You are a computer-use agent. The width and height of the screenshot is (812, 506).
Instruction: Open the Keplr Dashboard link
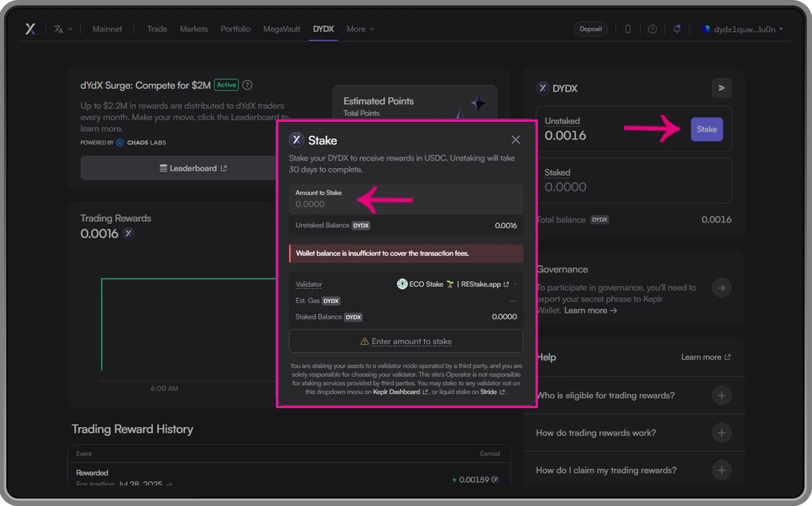401,392
